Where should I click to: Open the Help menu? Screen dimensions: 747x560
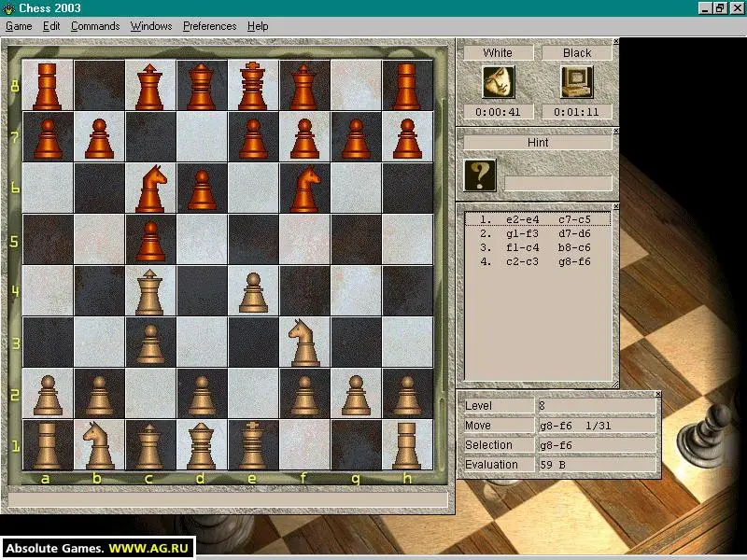coord(258,26)
